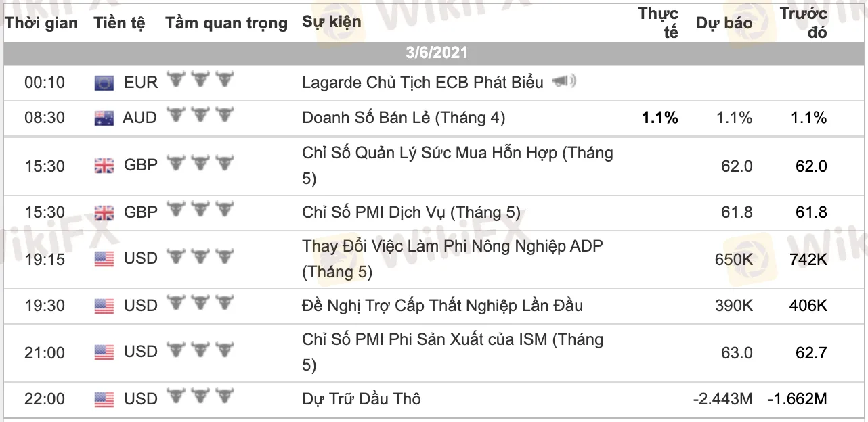Click the speaker icon beside Lagarde speech

pyautogui.click(x=564, y=83)
